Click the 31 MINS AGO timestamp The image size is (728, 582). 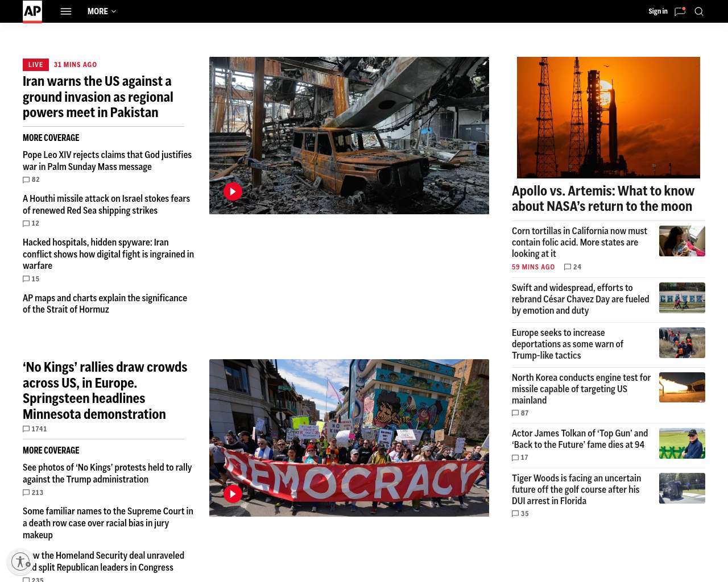[75, 65]
